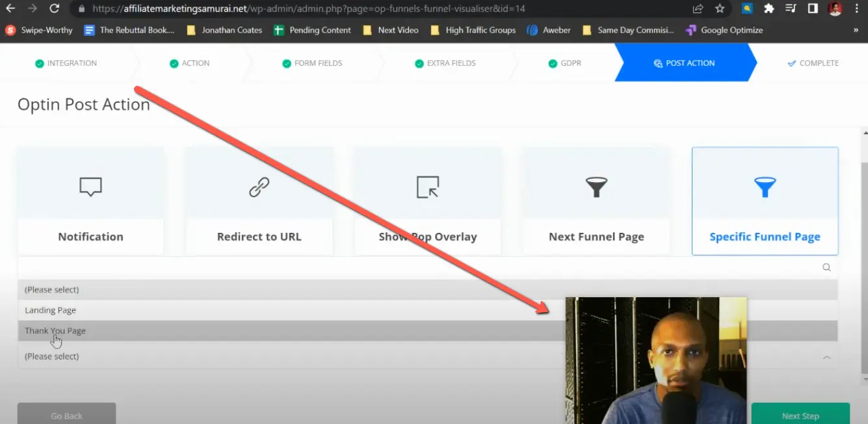Click the reload page icon
868x424 pixels.
[x=55, y=8]
